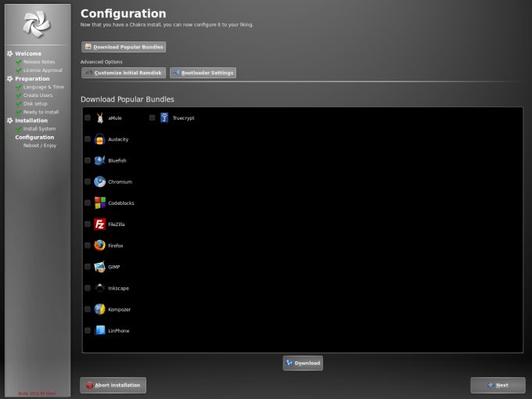Select Create Users step
Image resolution: width=532 pixels, height=399 pixels.
(38, 95)
